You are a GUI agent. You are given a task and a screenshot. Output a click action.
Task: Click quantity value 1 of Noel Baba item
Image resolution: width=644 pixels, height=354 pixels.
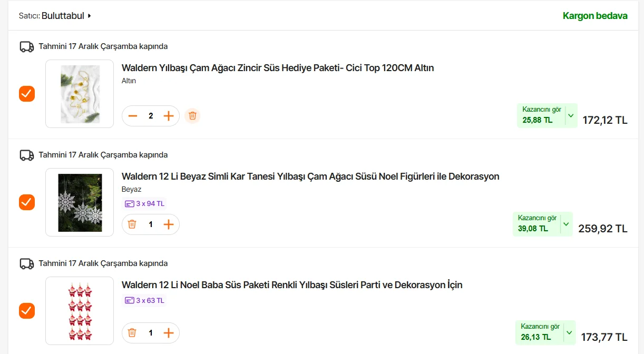pyautogui.click(x=151, y=333)
